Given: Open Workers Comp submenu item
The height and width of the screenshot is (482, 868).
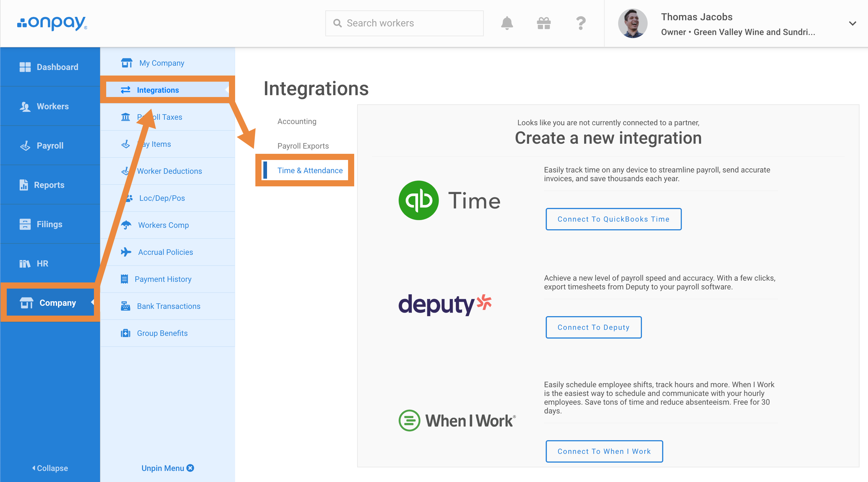Looking at the screenshot, I should (168, 225).
